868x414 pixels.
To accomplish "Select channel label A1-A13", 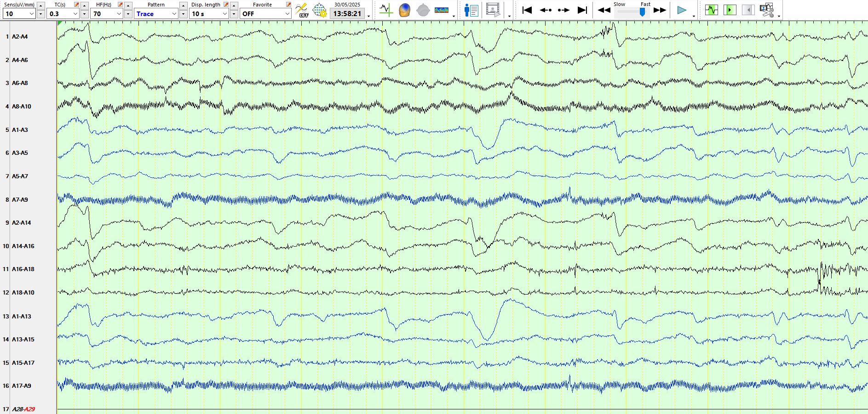I will [x=22, y=316].
